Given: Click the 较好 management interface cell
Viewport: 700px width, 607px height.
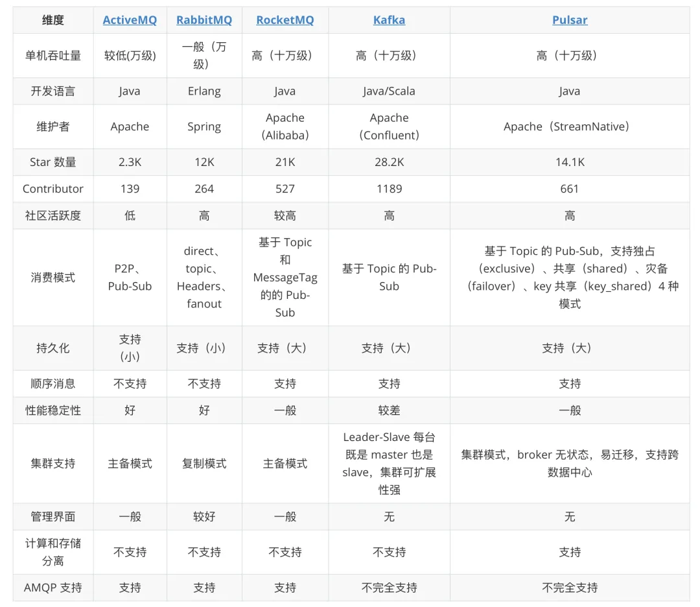Looking at the screenshot, I should [204, 517].
